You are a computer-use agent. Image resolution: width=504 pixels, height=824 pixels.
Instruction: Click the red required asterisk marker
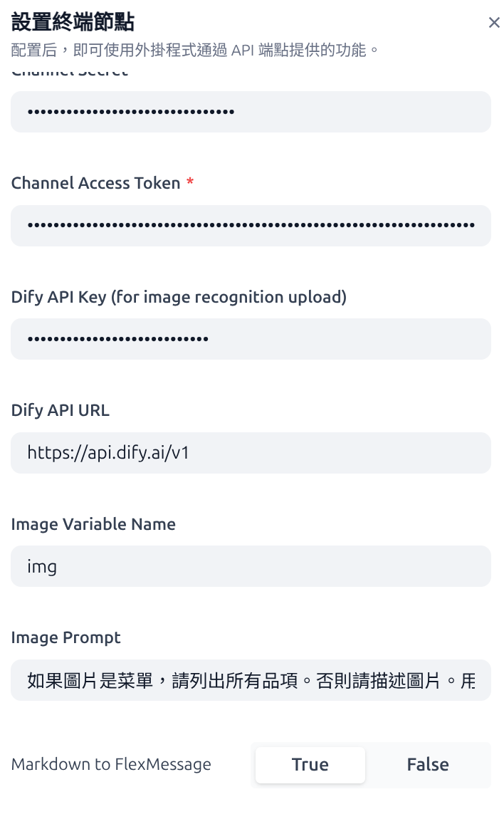(x=190, y=183)
